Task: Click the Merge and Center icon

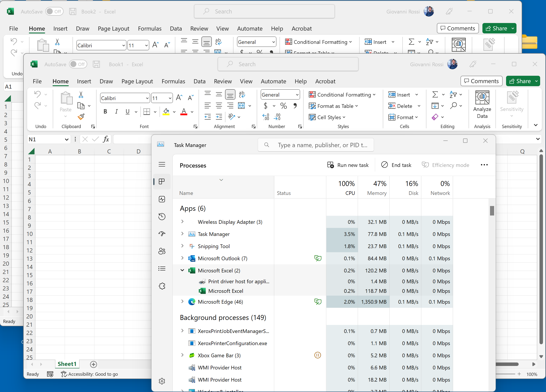Action: tap(241, 106)
